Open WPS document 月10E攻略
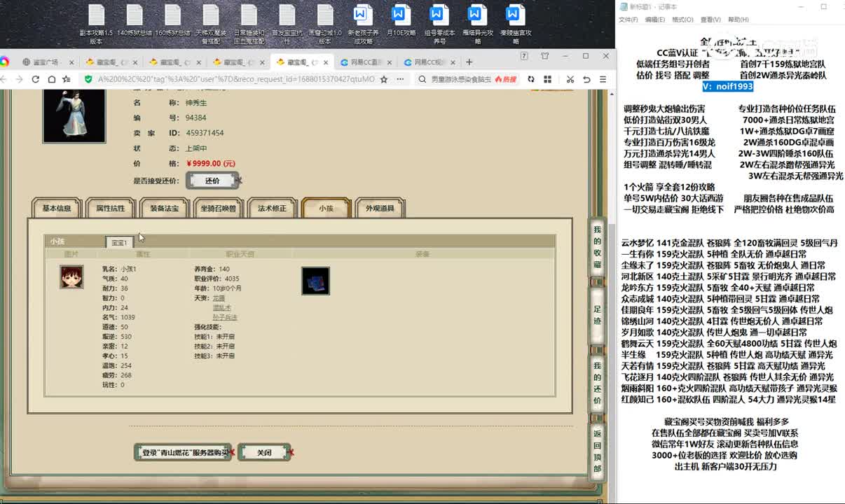This screenshot has height=504, width=845. pos(401,20)
